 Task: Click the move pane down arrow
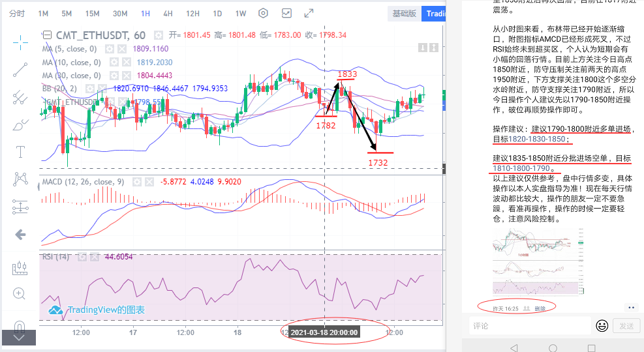(423, 48)
